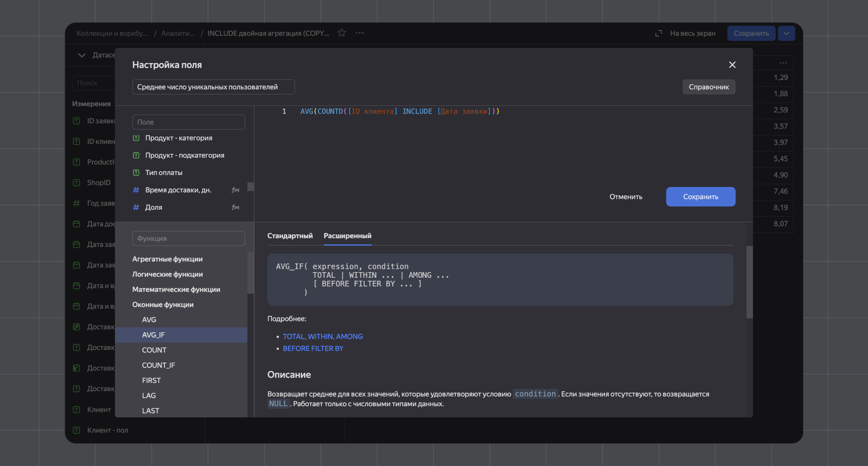Click the formula f(x) icon on «Время доставки, дн.»
Viewport: 868px width, 466px height.
click(x=235, y=189)
